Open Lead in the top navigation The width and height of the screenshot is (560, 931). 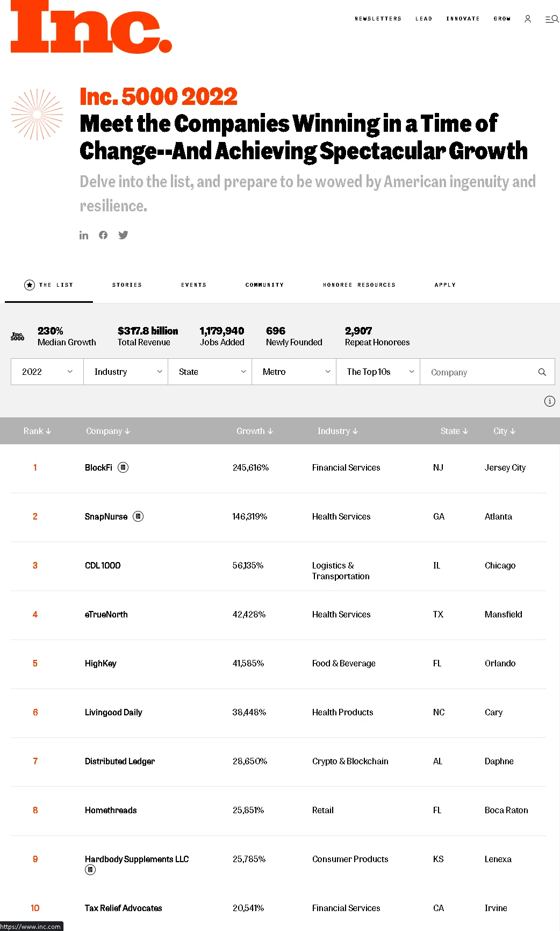(424, 19)
